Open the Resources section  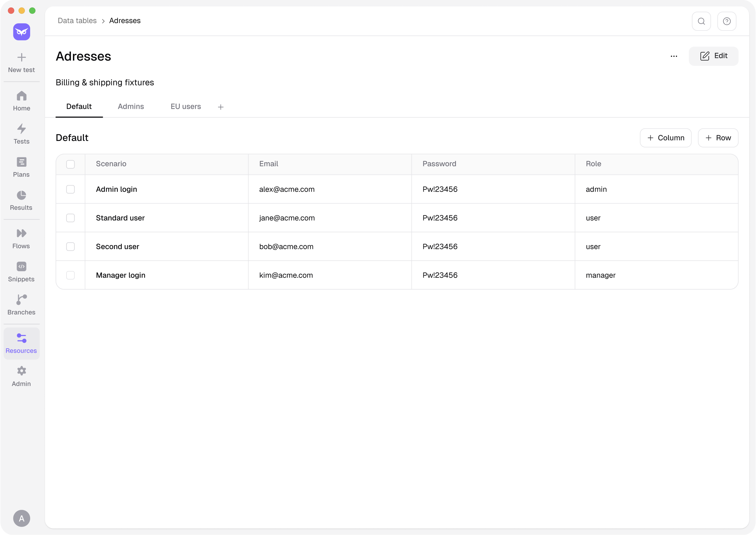pos(21,343)
